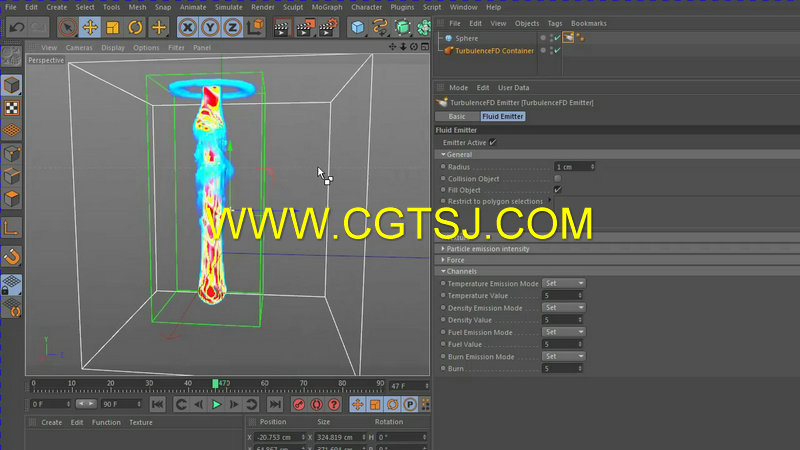800x450 pixels.
Task: Select the Live Selection tool
Action: (67, 27)
